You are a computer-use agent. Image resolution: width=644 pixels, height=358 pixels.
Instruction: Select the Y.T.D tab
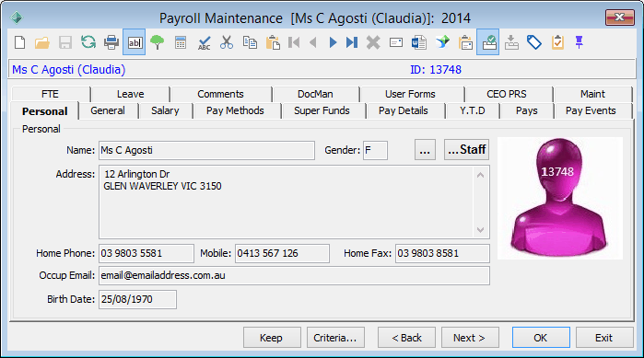[473, 110]
